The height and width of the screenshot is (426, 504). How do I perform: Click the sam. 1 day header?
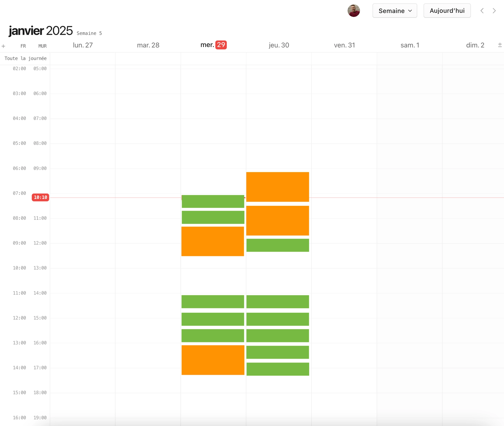[409, 45]
